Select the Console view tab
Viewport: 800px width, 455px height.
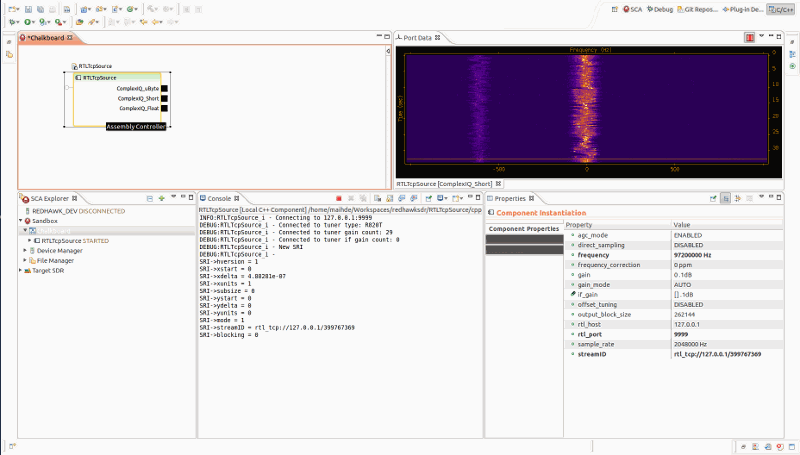click(218, 199)
